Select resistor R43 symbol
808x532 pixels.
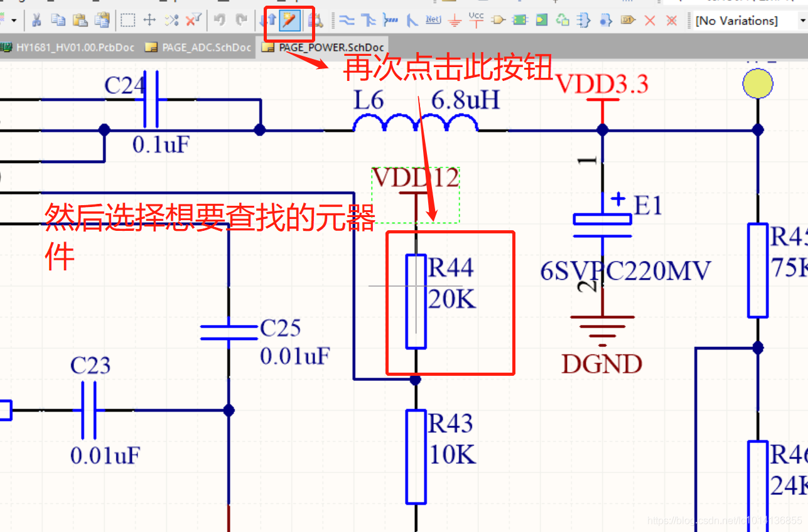click(416, 457)
